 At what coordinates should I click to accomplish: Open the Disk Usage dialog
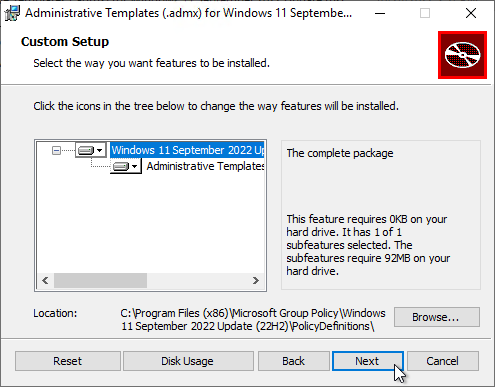click(x=188, y=361)
